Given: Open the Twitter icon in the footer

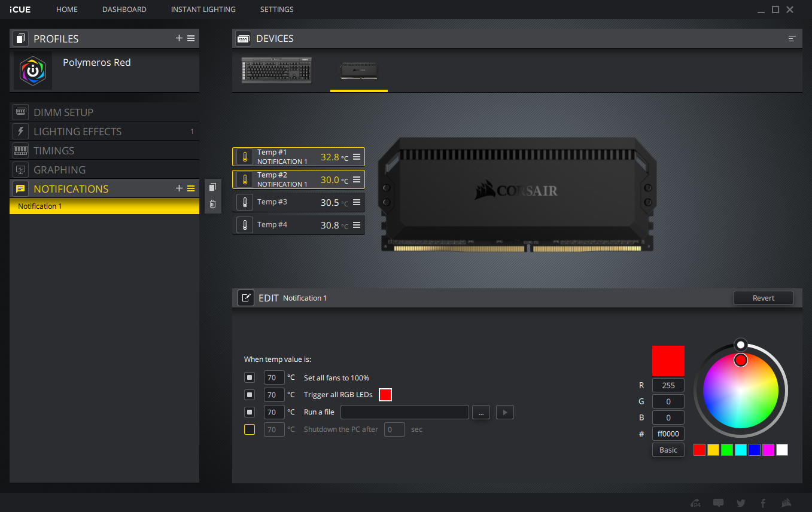Looking at the screenshot, I should click(741, 503).
